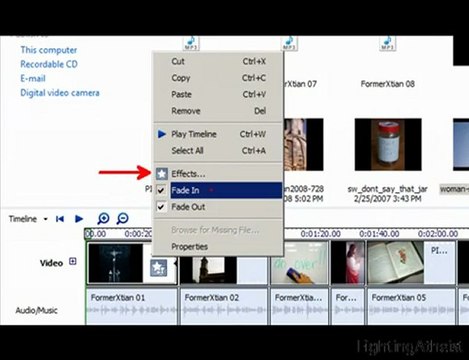Open Effects... from the context menu
The height and width of the screenshot is (360, 469).
(x=218, y=174)
